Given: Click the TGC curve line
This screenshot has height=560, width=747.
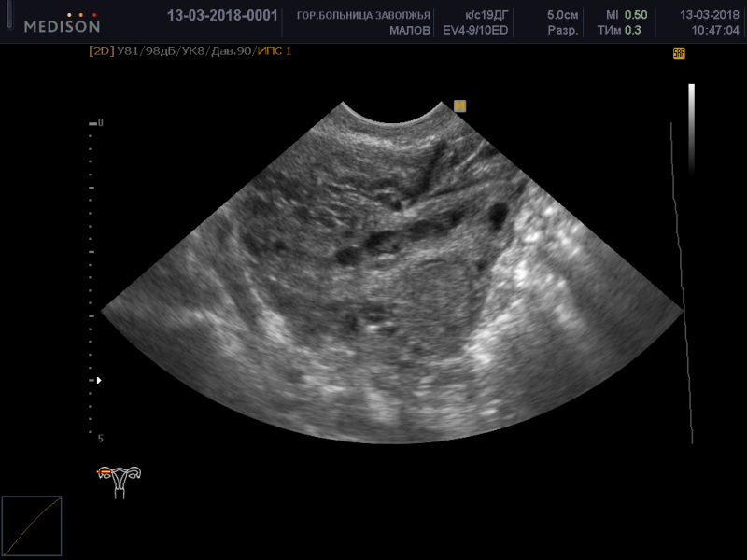Looking at the screenshot, I should point(682,284).
